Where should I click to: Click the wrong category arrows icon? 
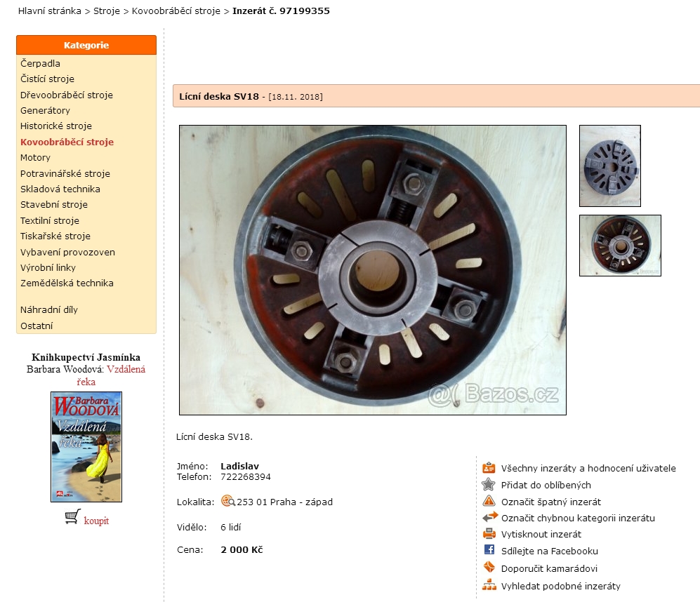(490, 517)
